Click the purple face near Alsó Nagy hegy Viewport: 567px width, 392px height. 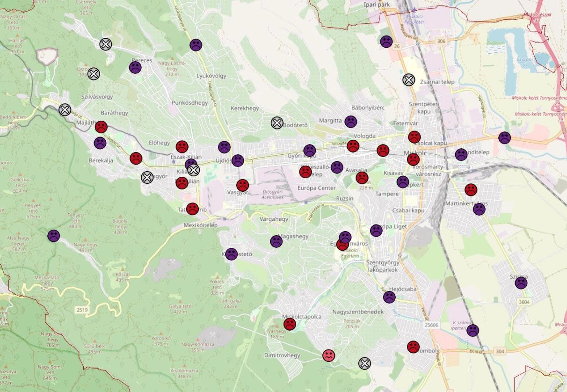click(54, 236)
